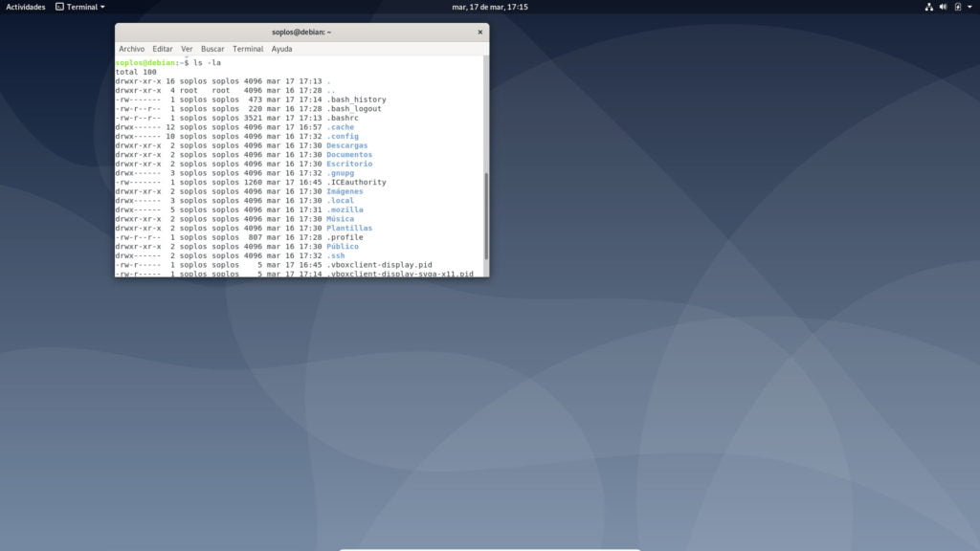Click the .bash_history file name
Screen dimensions: 980x551
[x=356, y=99]
